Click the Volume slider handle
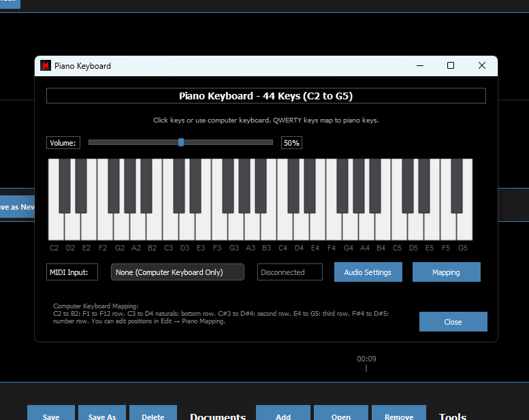Viewport: 529px width, 420px height. (181, 142)
